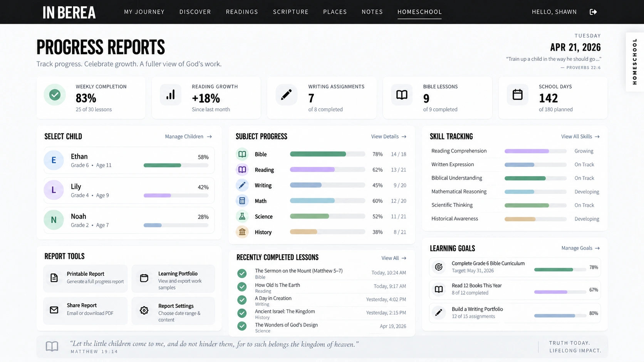Screen dimensions: 644x362
Task: Click the 'Printable Report' tool label
Action: pos(86,274)
